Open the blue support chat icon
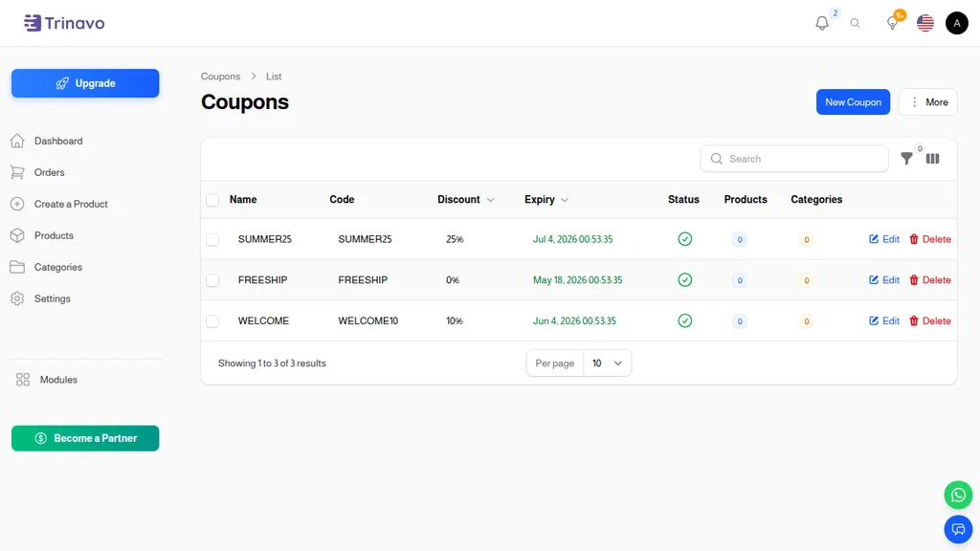This screenshot has height=551, width=980. tap(958, 530)
